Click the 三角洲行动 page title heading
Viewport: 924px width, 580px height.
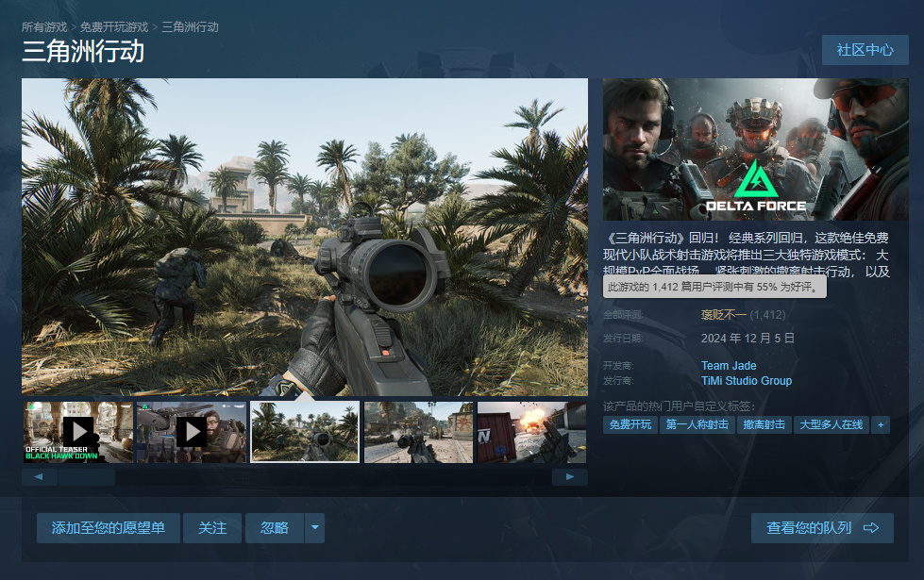[83, 52]
